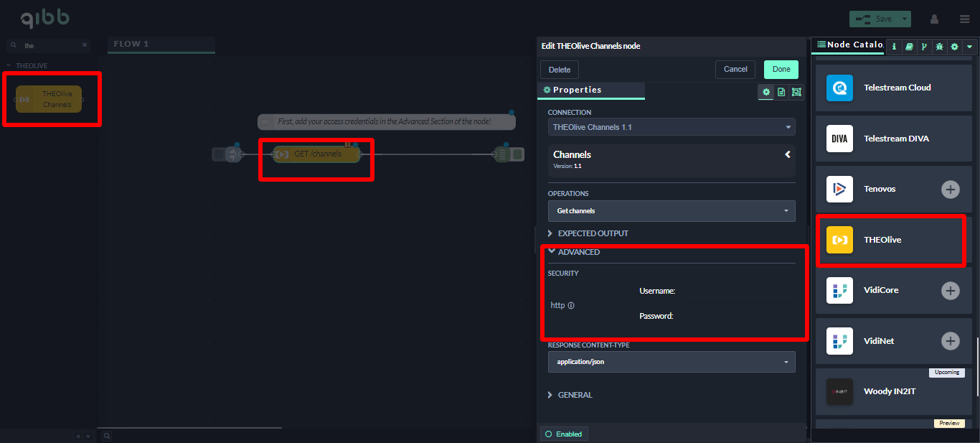The width and height of the screenshot is (980, 443).
Task: Expand the Expected Output section
Action: point(593,233)
